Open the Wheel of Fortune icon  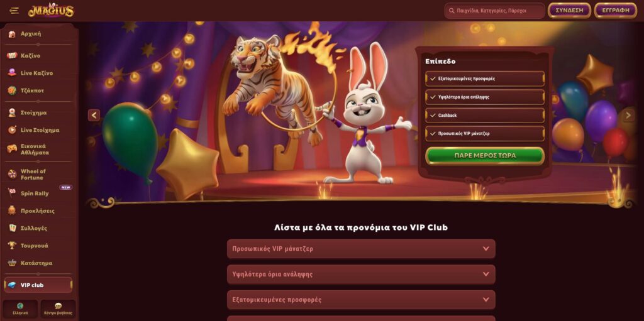(x=12, y=175)
